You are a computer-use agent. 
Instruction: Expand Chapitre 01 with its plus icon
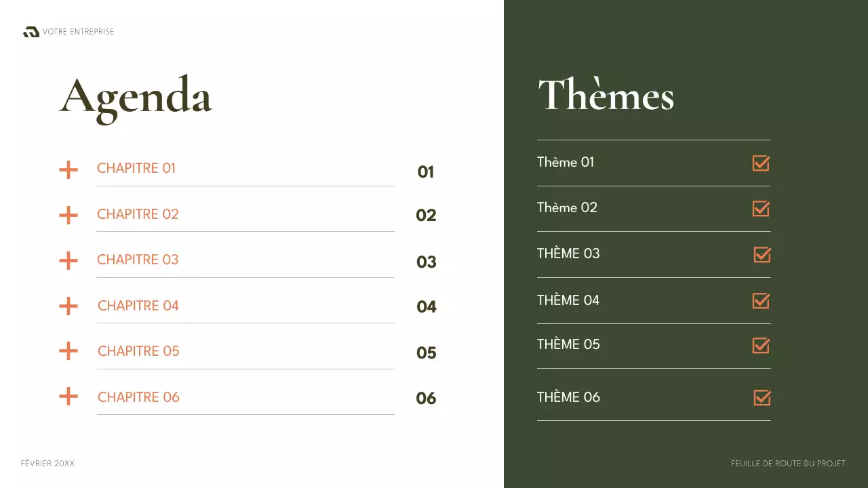click(x=68, y=169)
